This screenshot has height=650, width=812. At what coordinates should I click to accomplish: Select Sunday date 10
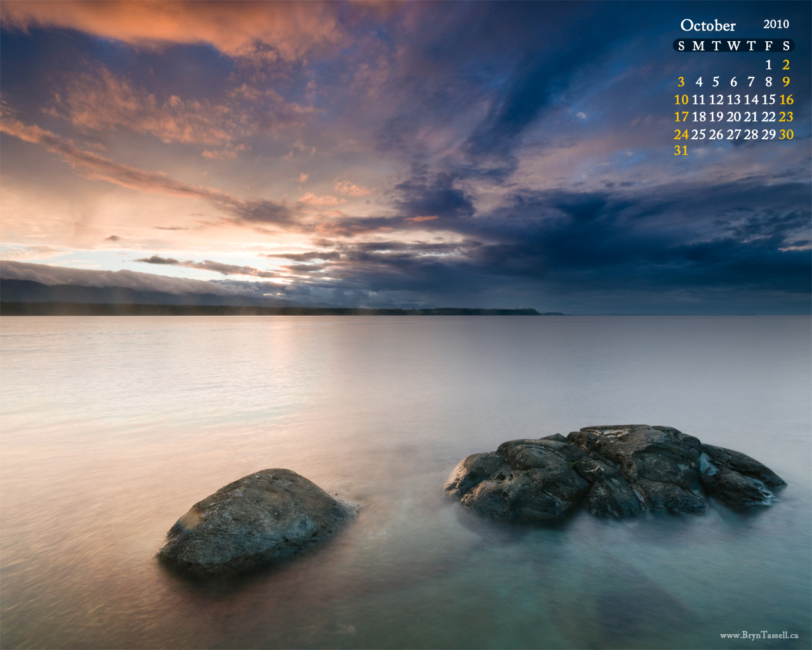pyautogui.click(x=681, y=100)
